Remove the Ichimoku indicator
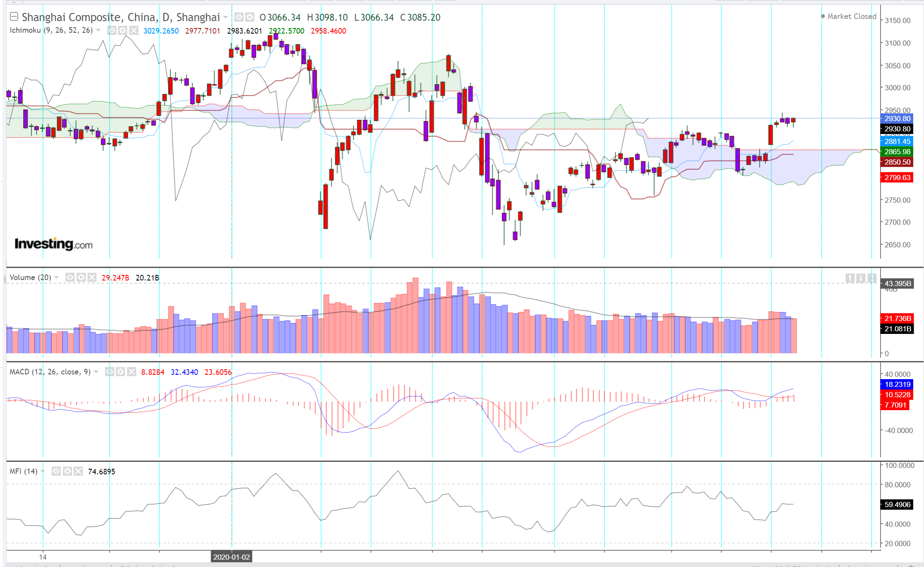This screenshot has height=567, width=924. [x=134, y=31]
